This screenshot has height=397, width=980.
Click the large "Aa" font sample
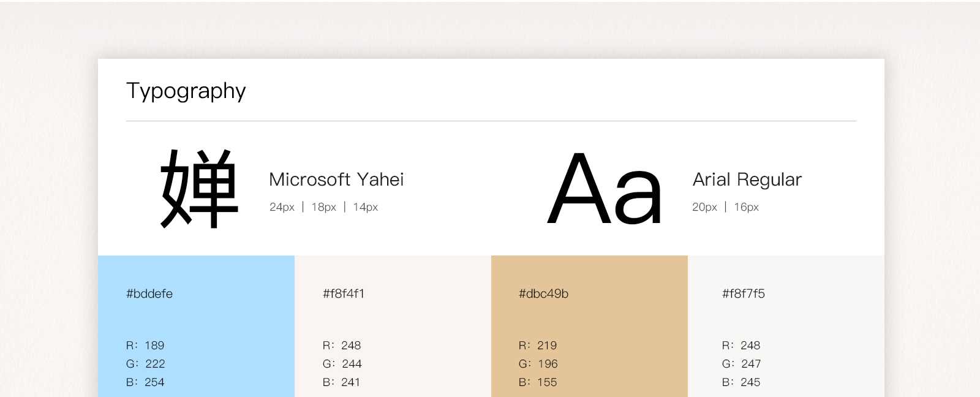(605, 188)
